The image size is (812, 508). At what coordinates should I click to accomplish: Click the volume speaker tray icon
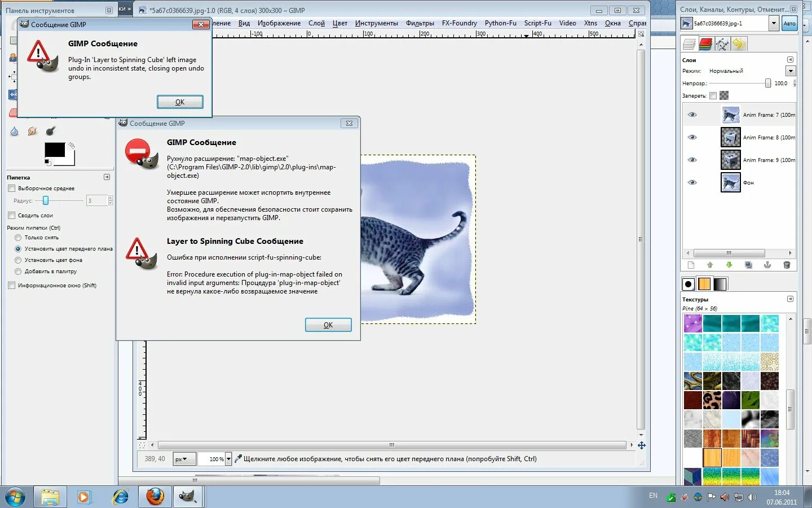coord(752,497)
